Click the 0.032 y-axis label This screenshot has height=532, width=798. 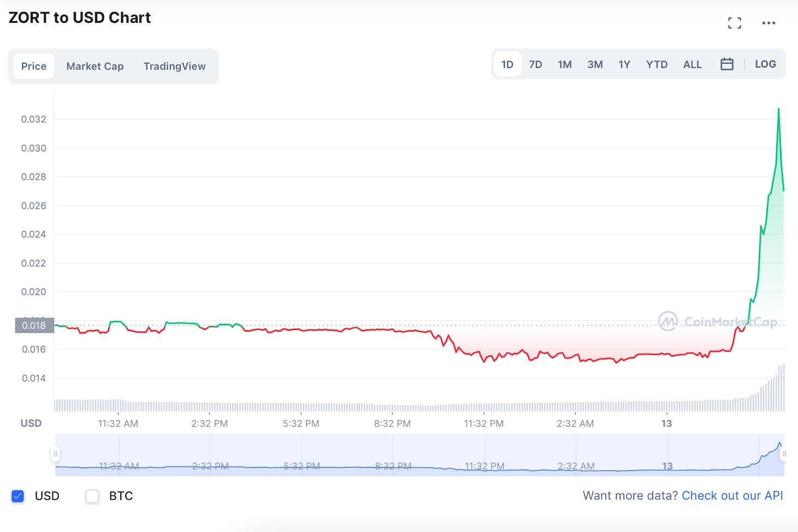(34, 119)
